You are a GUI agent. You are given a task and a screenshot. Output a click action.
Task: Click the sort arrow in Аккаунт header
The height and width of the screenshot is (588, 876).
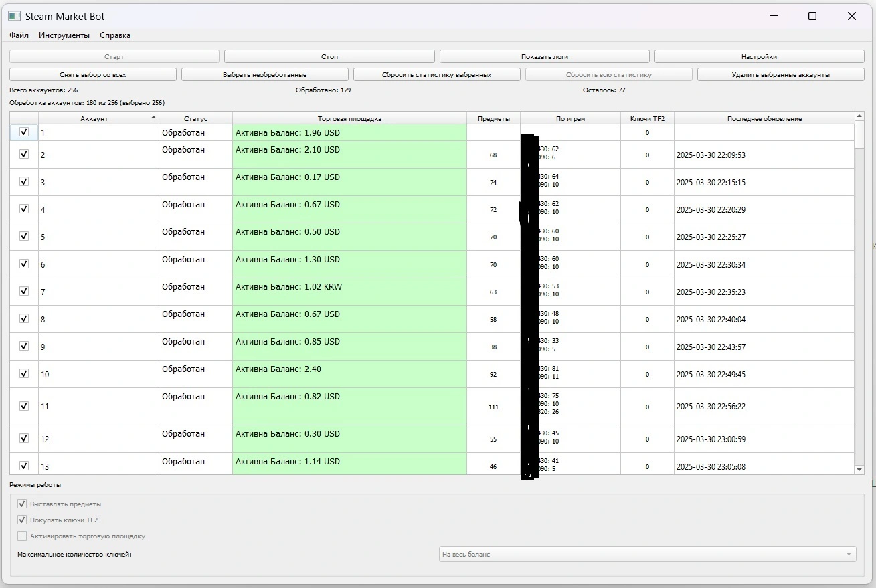[153, 118]
